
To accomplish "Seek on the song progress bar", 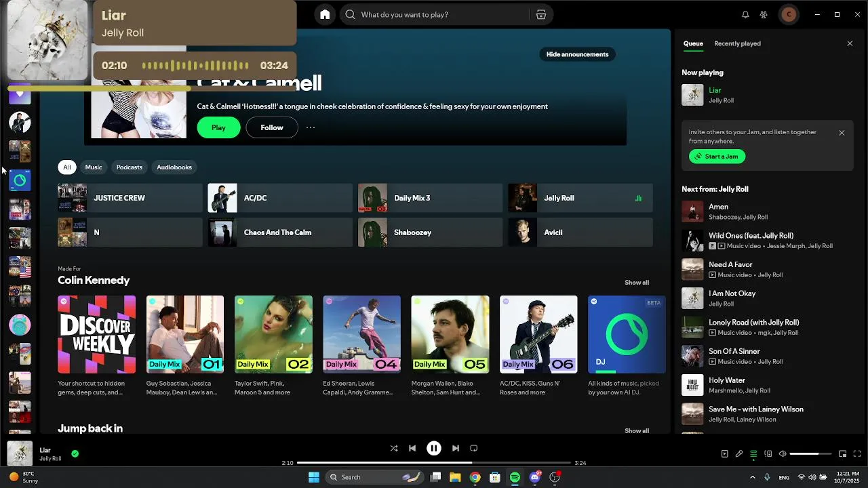I will (434, 463).
